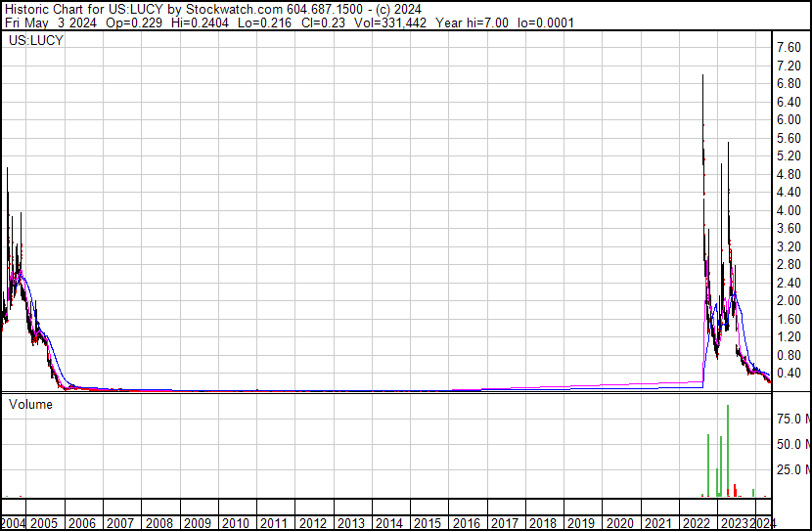Screen dimensions: 812x531
Task: Click the 2008 year label on time axis
Action: coord(159,523)
